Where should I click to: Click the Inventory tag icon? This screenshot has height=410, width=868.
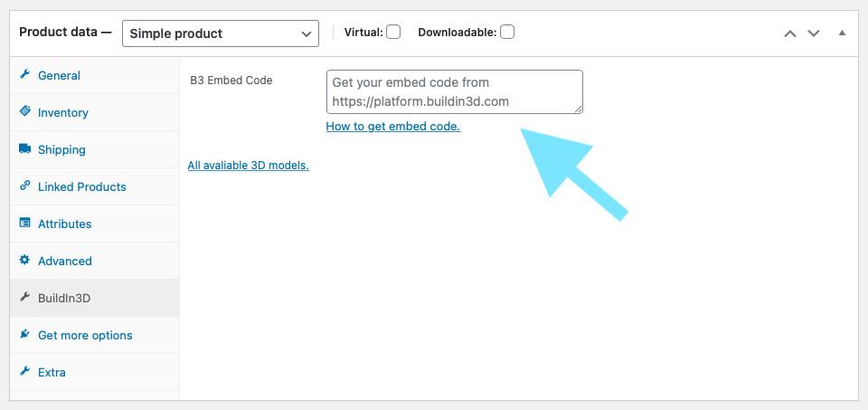click(x=24, y=111)
